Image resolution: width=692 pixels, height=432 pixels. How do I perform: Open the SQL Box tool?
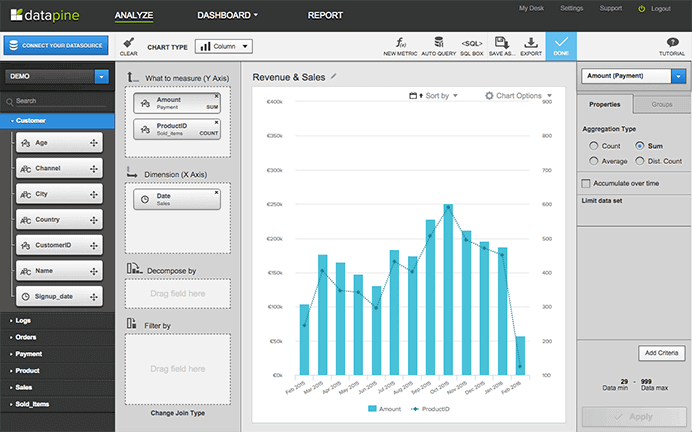point(472,42)
